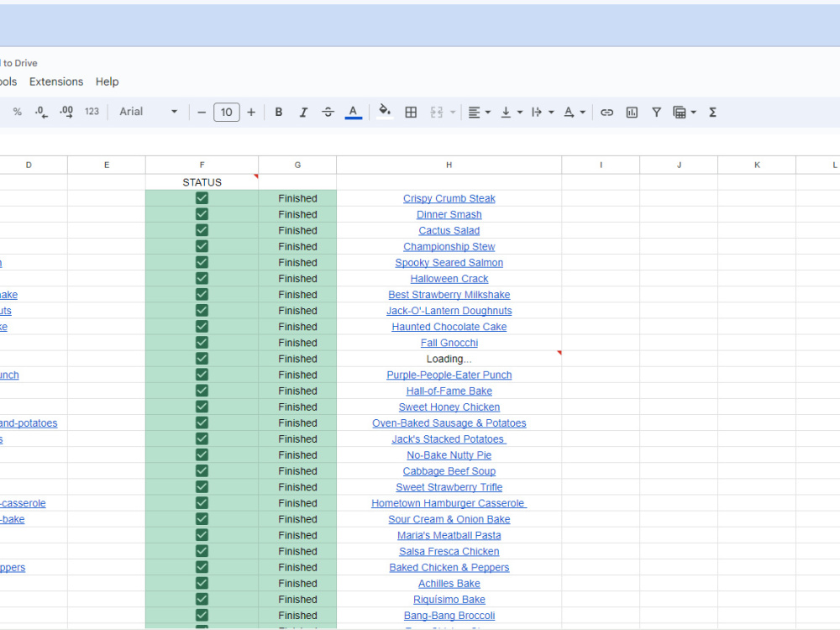Toggle bold formatting
The width and height of the screenshot is (840, 630).
[x=278, y=112]
